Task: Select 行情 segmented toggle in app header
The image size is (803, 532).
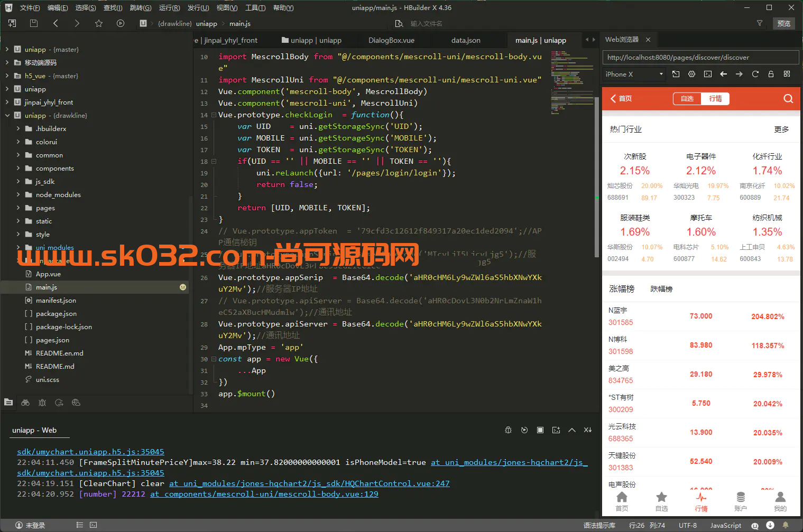Action: coord(715,99)
